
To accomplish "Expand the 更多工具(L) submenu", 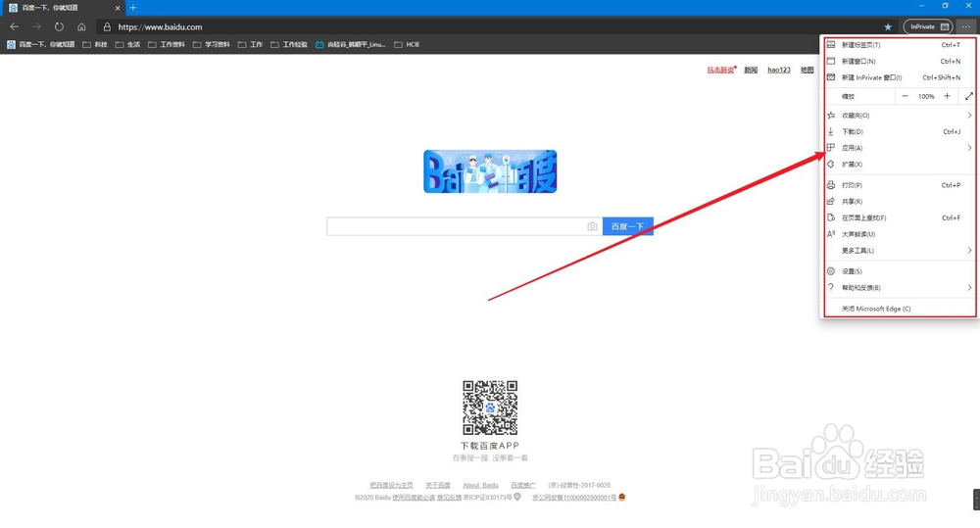I will click(x=899, y=251).
